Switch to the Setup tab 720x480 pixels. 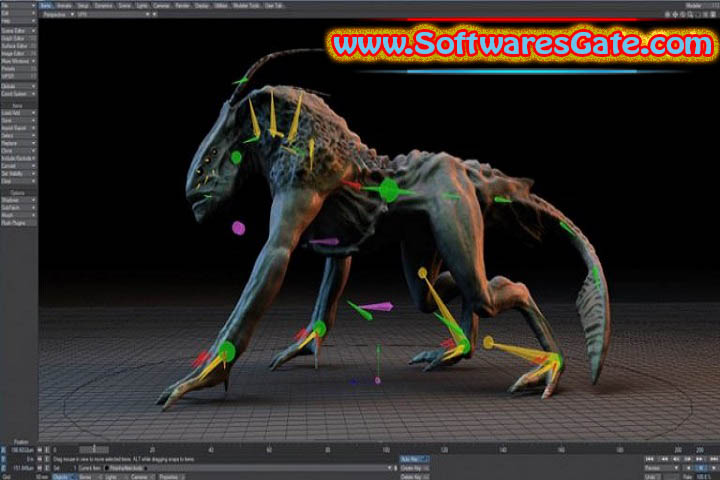pyautogui.click(x=83, y=6)
